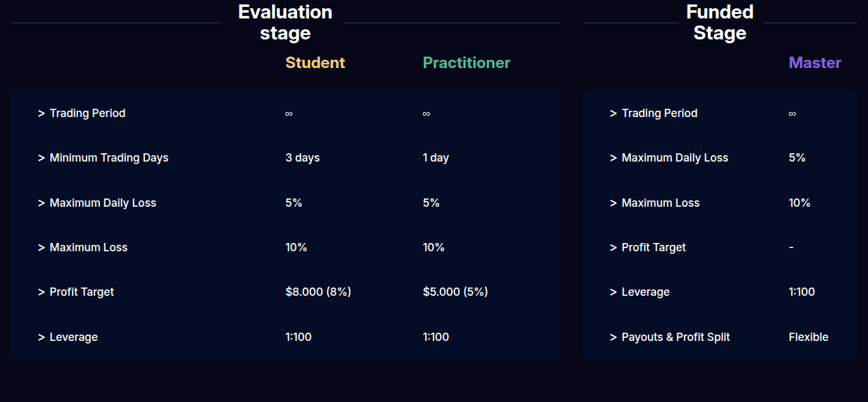Select the Practitioner $5.000 (5%) profit target

455,292
